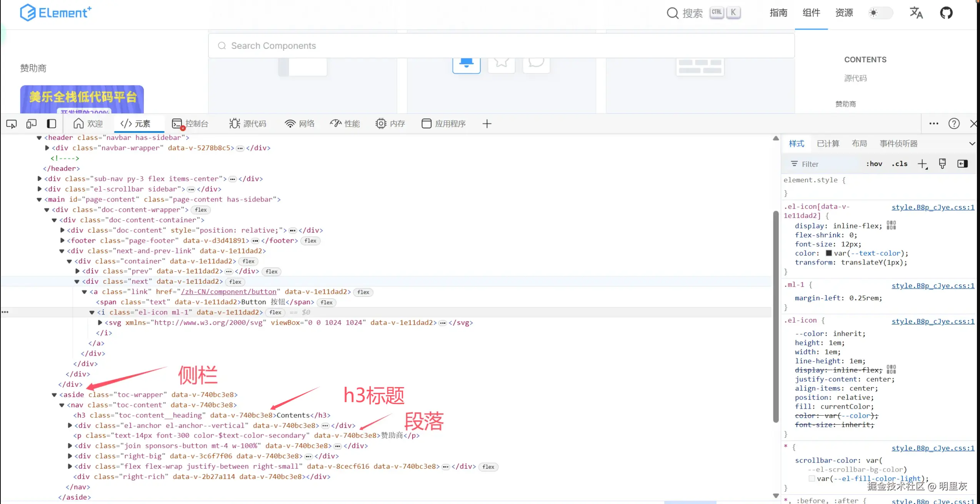Click the GitHub icon in the navbar

coord(946,13)
